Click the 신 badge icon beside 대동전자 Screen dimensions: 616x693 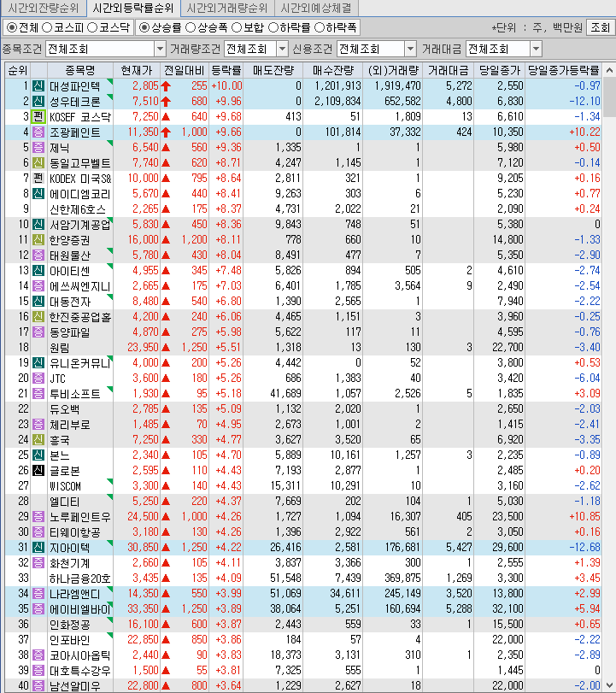point(38,301)
